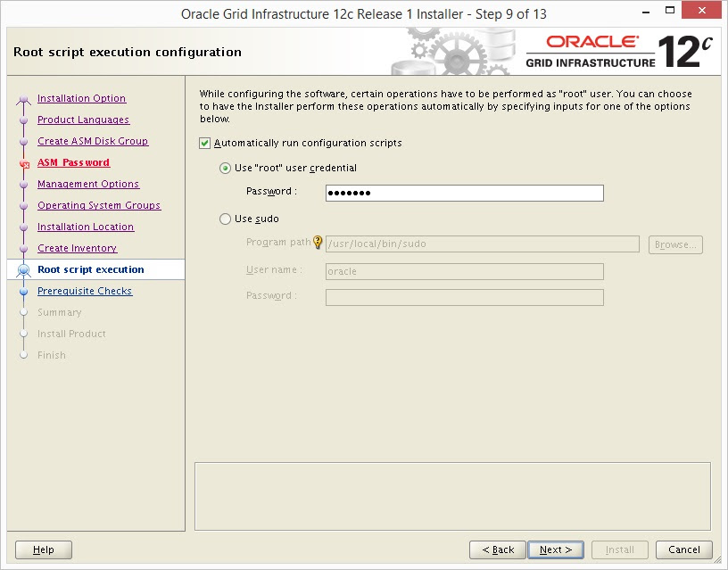The image size is (728, 570).
Task: Open the Management Options step
Action: pyautogui.click(x=88, y=184)
